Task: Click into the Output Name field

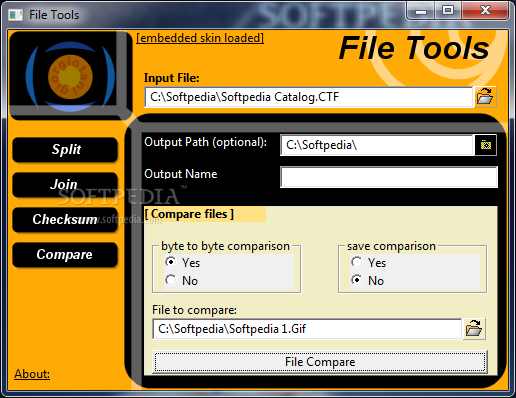Action: pos(389,177)
